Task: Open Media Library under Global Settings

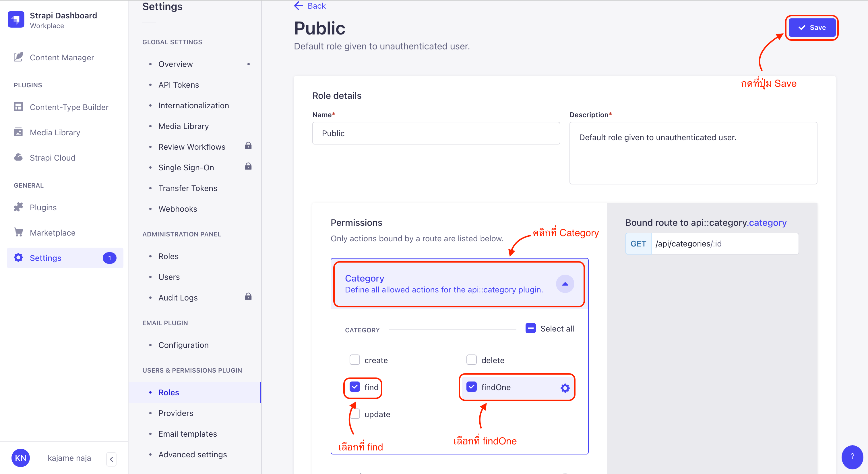Action: [183, 126]
